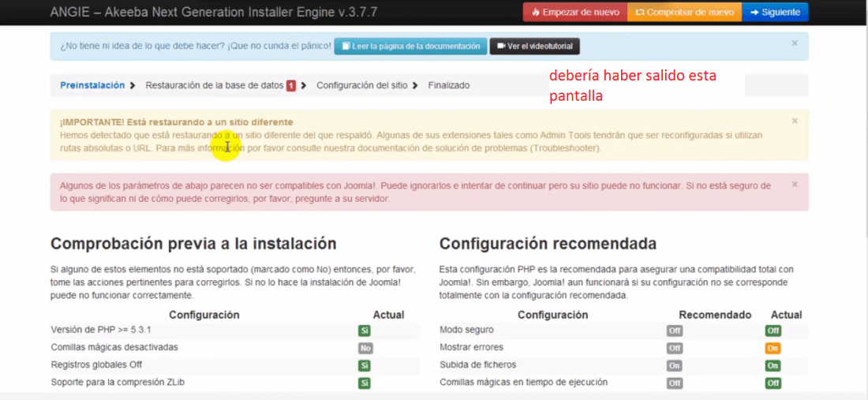
Task: Click the refresh icon in Comprobar de nuevo
Action: 640,12
